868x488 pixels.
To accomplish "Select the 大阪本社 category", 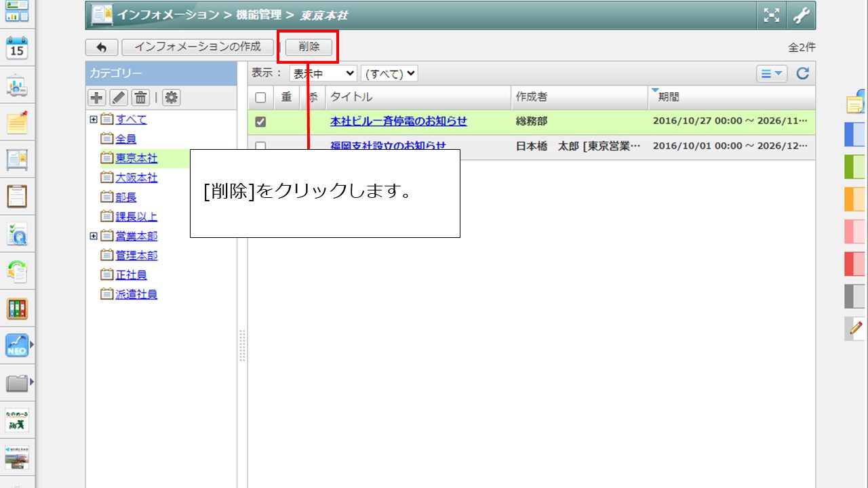I will [136, 178].
